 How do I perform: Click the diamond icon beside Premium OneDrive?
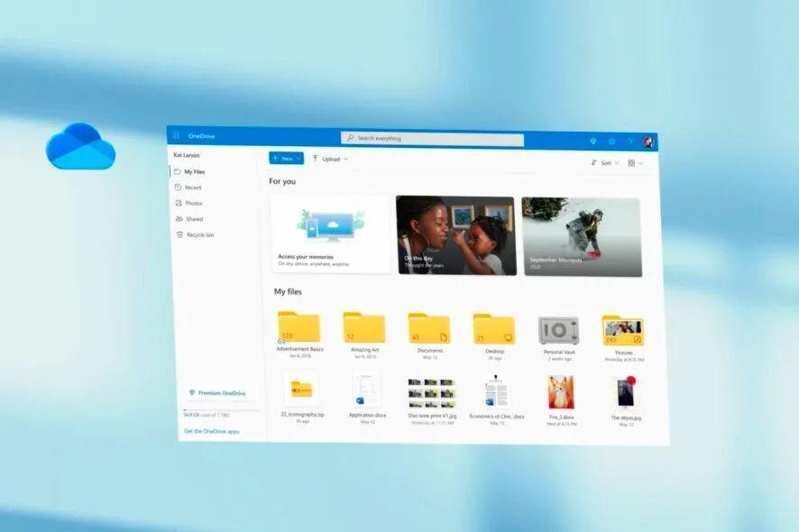191,392
